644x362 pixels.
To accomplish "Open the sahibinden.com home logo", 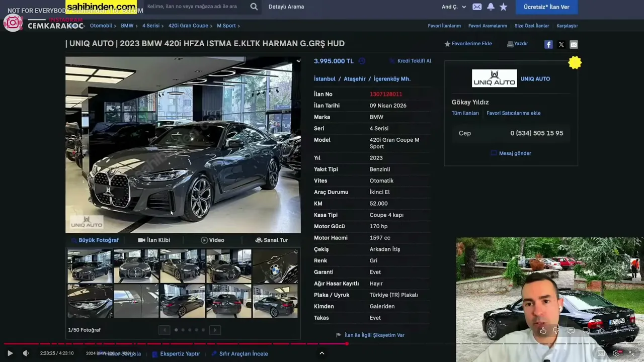I will [101, 7].
